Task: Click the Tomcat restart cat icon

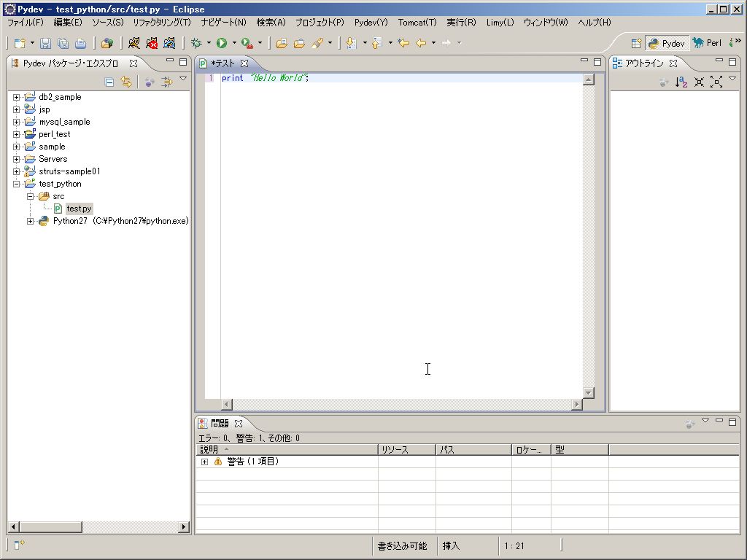Action: (x=169, y=43)
